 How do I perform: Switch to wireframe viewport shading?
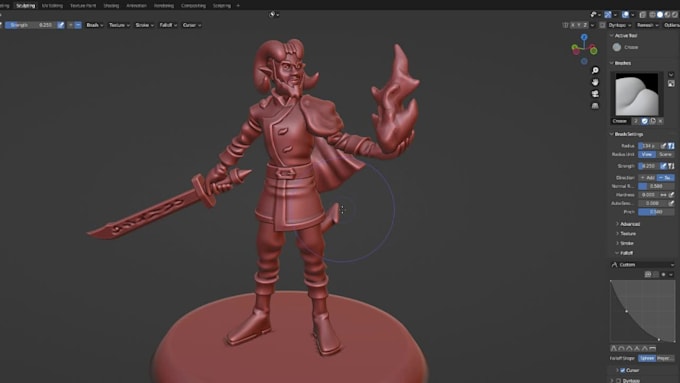point(652,15)
